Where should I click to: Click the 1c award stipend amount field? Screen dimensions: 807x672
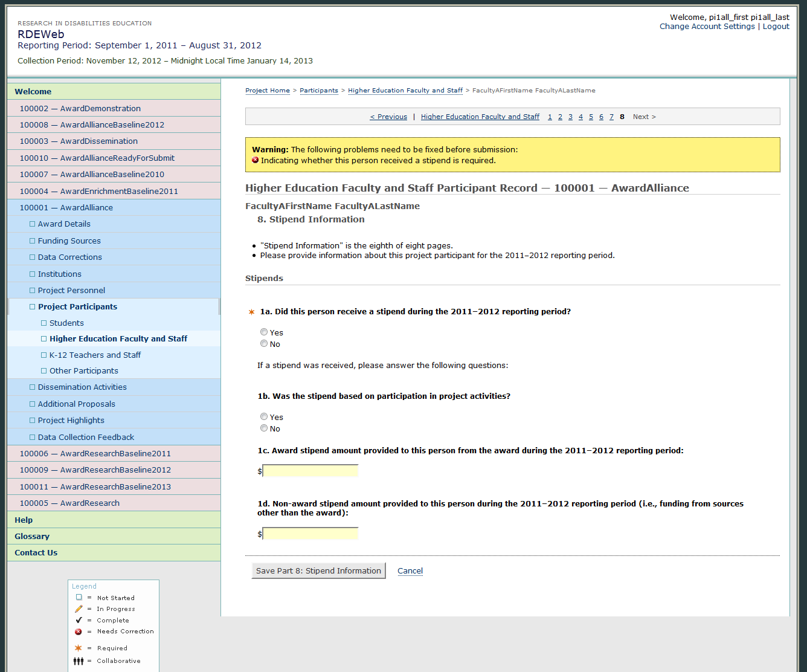(310, 471)
